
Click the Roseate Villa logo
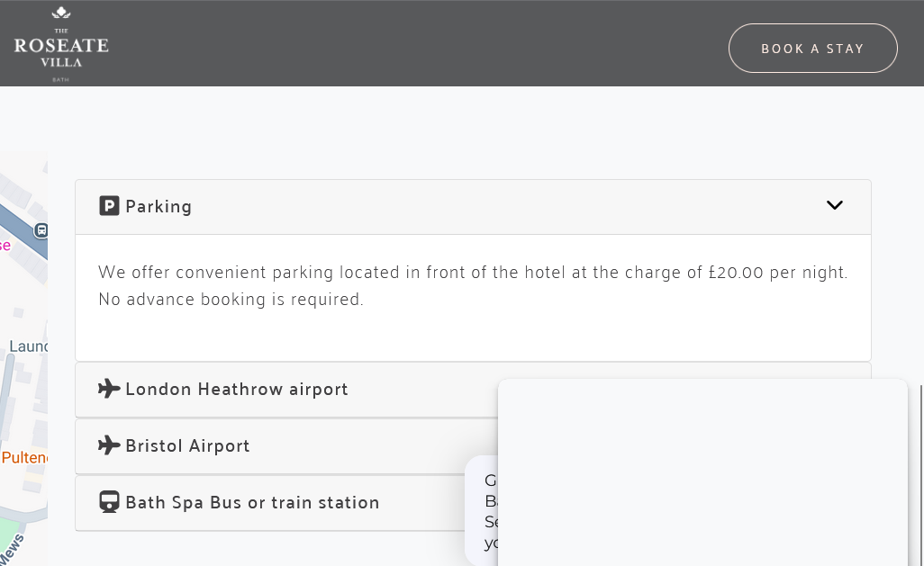click(x=61, y=47)
